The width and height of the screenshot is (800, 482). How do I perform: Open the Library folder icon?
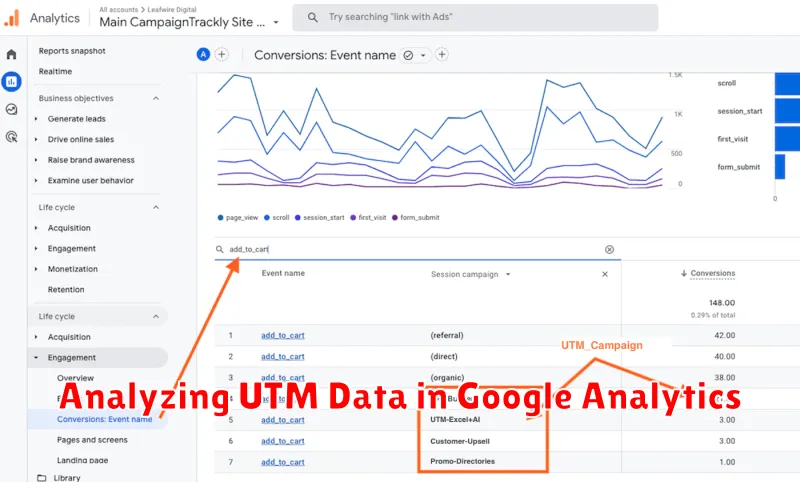[x=42, y=478]
